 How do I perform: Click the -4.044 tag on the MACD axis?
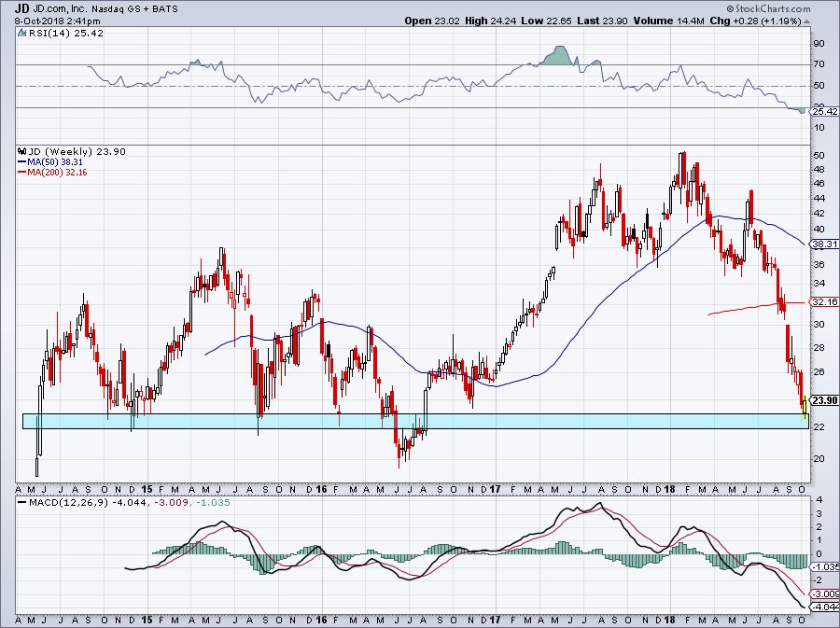pos(825,607)
